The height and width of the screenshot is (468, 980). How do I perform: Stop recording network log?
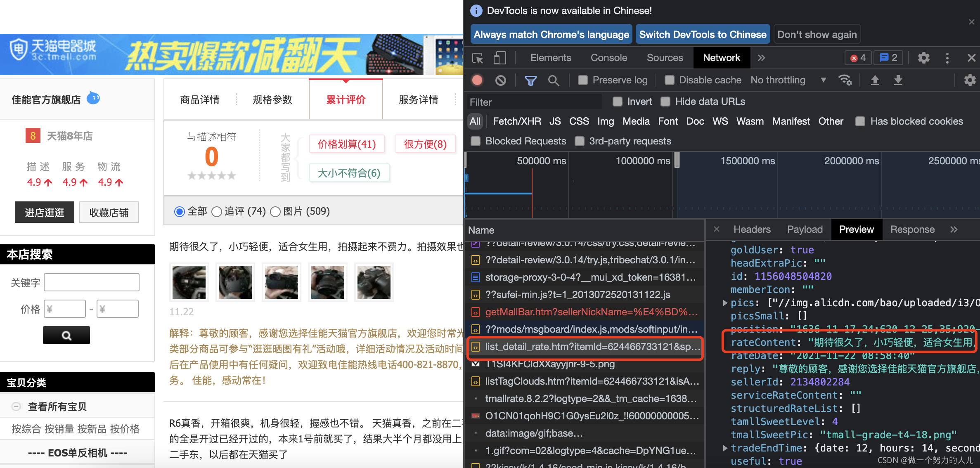point(477,80)
